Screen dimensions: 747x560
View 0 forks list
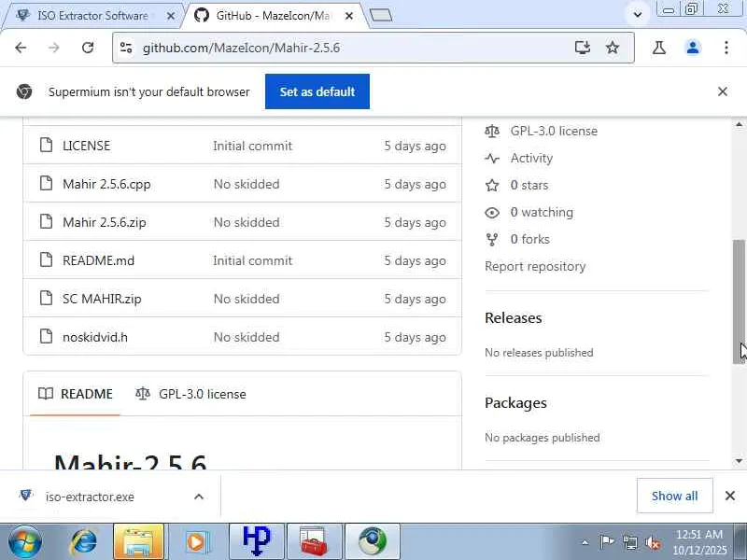[x=529, y=239]
